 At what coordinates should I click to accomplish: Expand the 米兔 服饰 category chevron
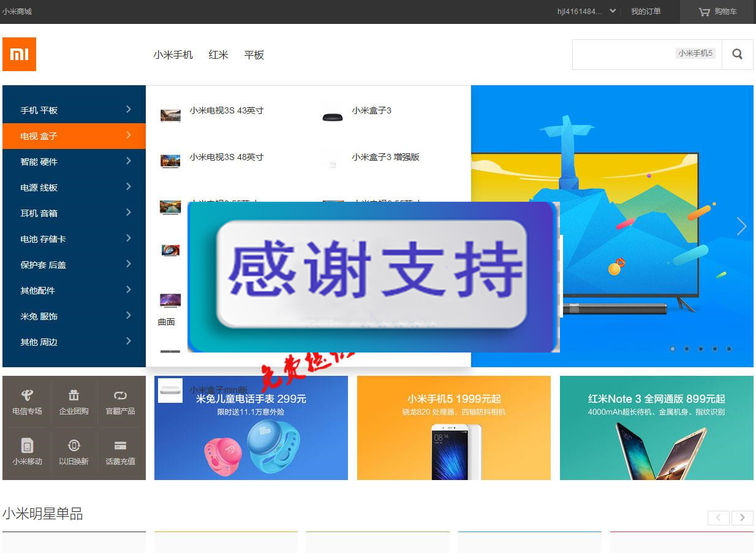[x=129, y=315]
